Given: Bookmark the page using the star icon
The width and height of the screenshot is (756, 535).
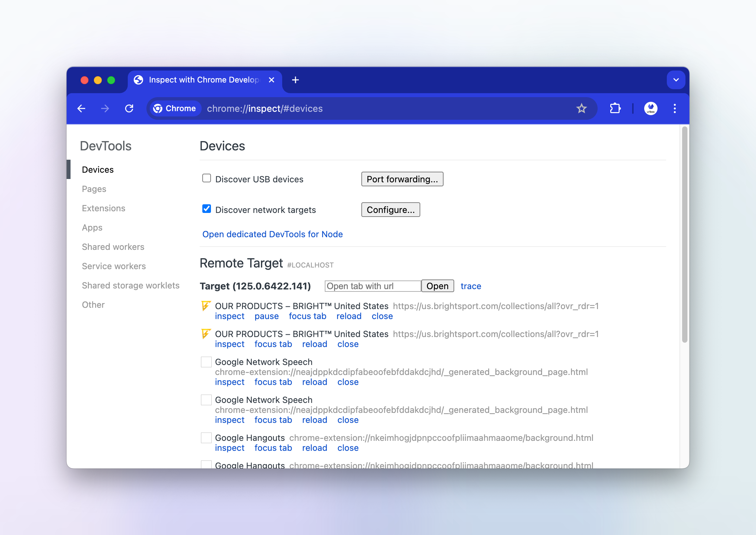Looking at the screenshot, I should tap(581, 108).
